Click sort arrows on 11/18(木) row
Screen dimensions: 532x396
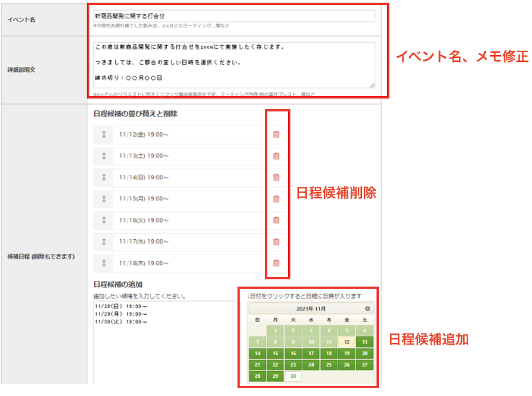point(104,263)
